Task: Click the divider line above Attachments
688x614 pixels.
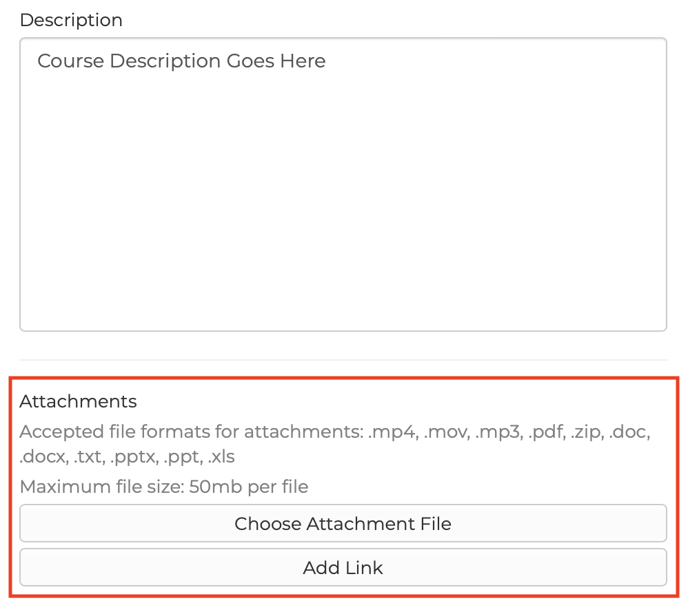Action: click(343, 360)
